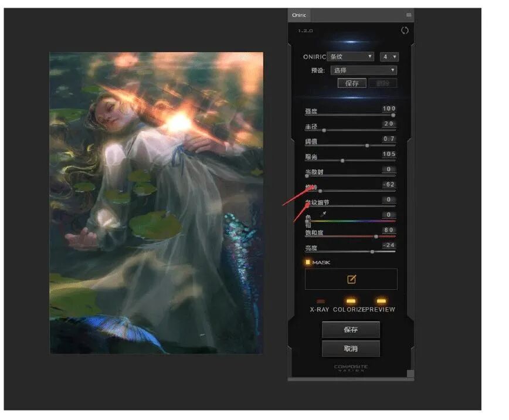The image size is (509, 420).
Task: Click the 条纹细节 slider track
Action: pos(351,206)
